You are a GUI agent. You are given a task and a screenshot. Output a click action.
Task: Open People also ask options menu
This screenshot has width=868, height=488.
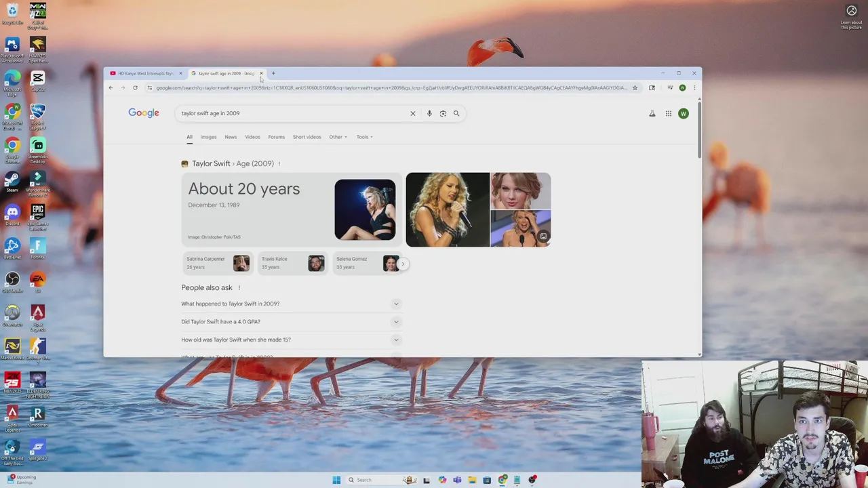click(239, 287)
